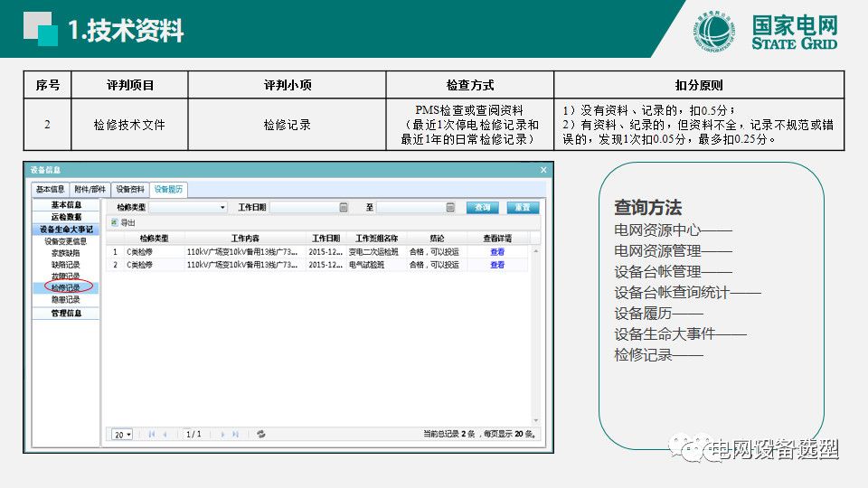Open the start date calendar picker
The image size is (868, 488).
pyautogui.click(x=344, y=207)
